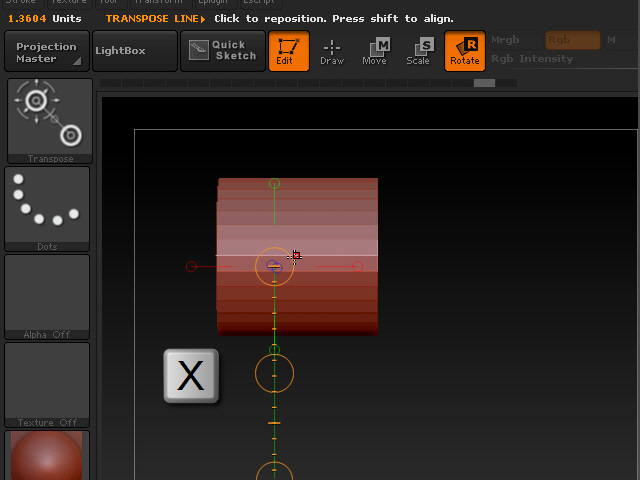Open the Alpha Off selector
Image resolution: width=640 pixels, height=480 pixels.
coord(47,297)
